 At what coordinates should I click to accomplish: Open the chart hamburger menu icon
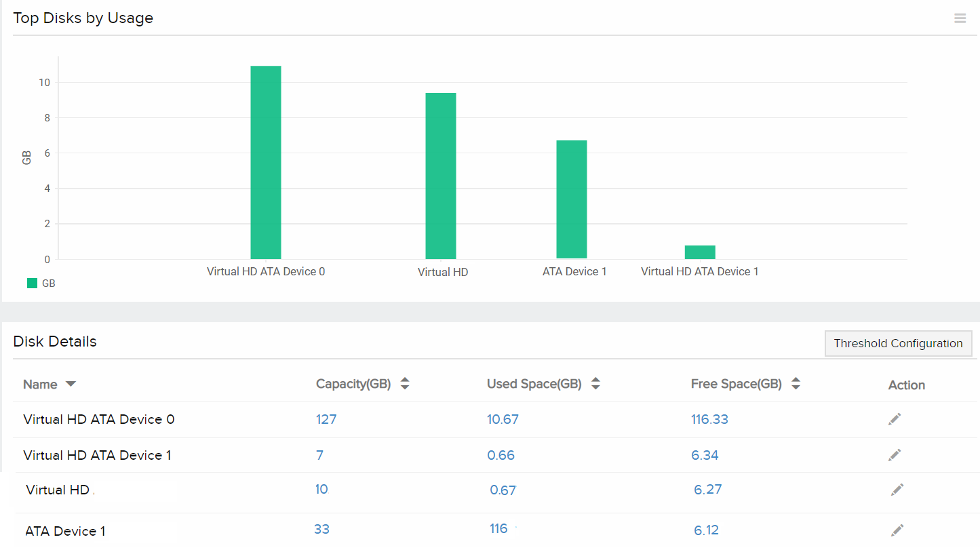960,18
